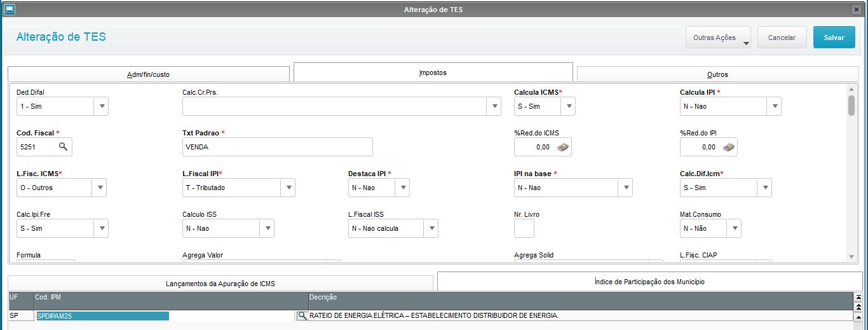868x330 pixels.
Task: Open the Cod. Fiscal lookup magnifier icon
Action: point(63,147)
